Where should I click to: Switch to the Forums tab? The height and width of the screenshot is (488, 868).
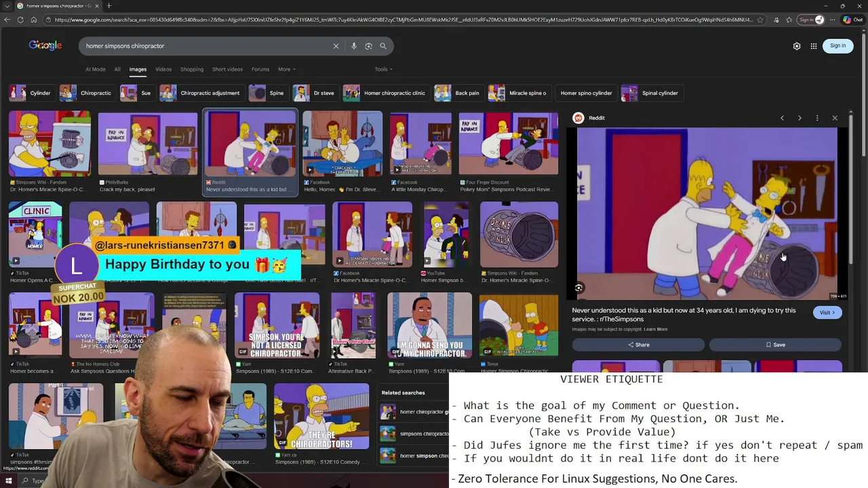(260, 69)
